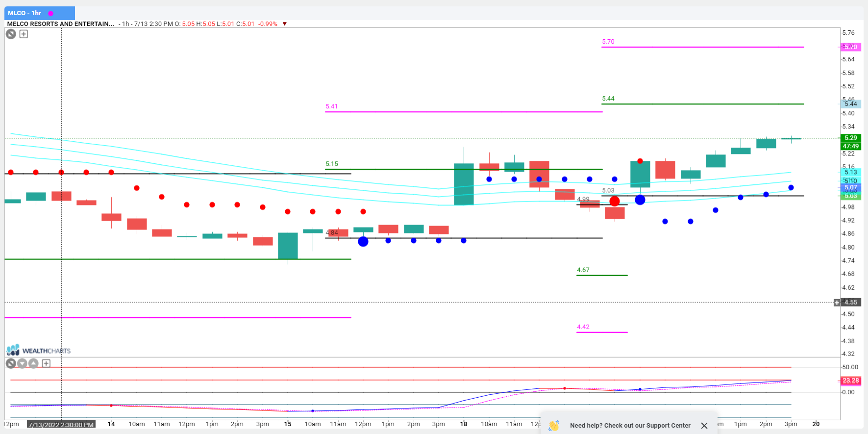This screenshot has height=434, width=868.
Task: Click the 23.28 indicator value tag
Action: tap(851, 381)
